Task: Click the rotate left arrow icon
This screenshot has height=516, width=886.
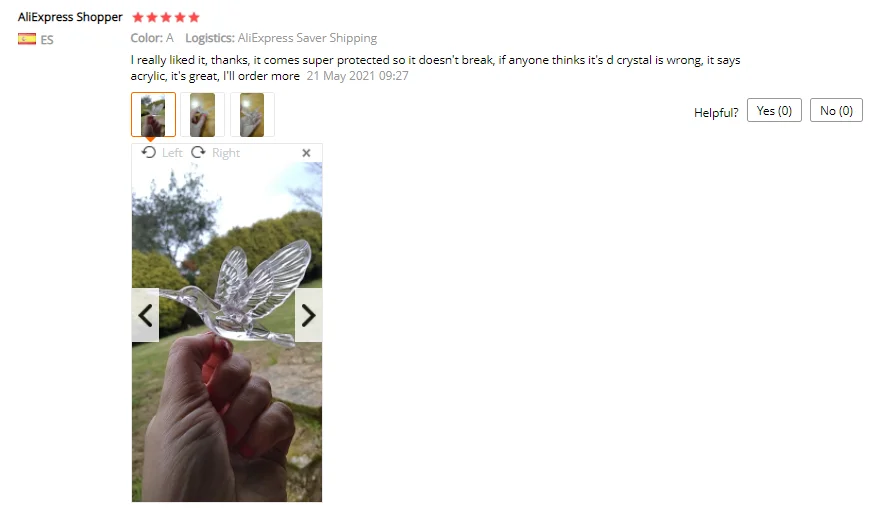Action: click(149, 153)
